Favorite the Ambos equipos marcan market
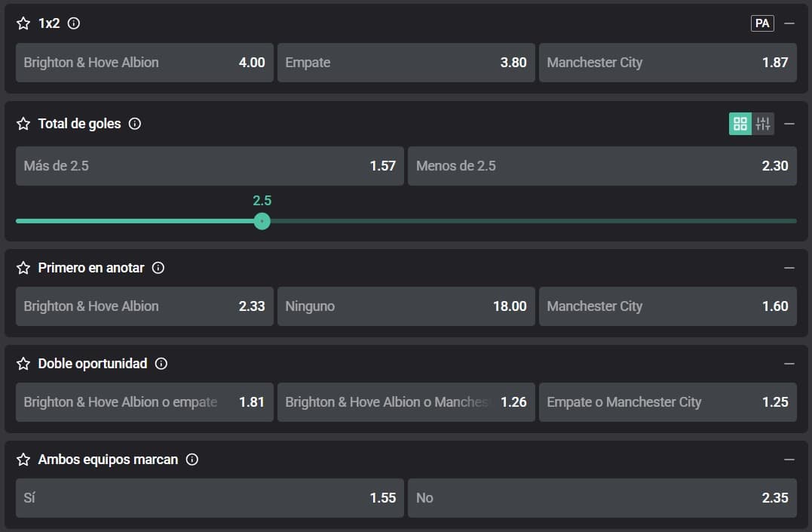This screenshot has width=812, height=532. 23,460
